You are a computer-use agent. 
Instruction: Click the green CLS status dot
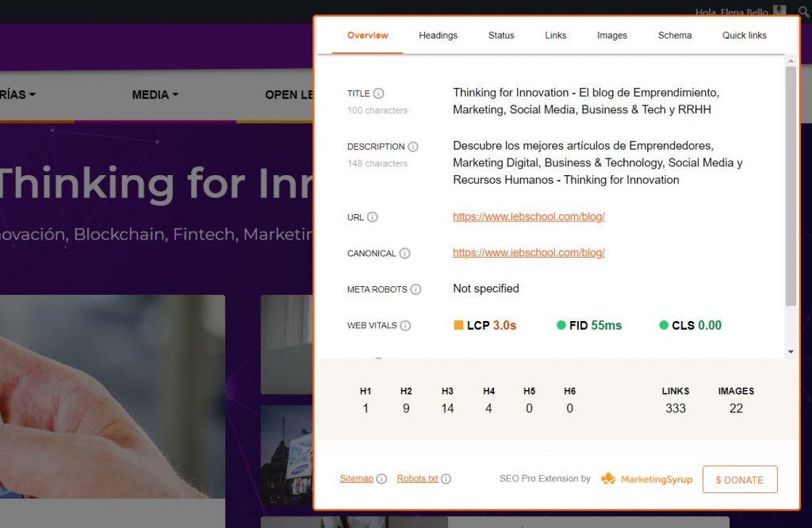coord(664,325)
